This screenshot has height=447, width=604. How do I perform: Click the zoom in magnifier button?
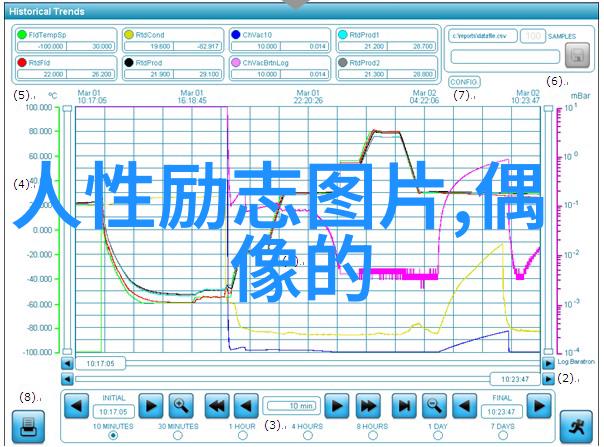181,406
